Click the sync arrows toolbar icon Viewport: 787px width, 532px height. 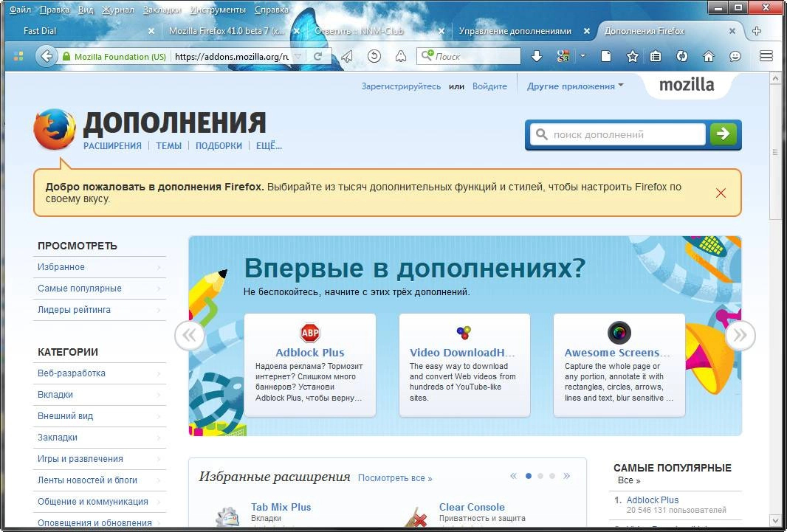tap(681, 56)
